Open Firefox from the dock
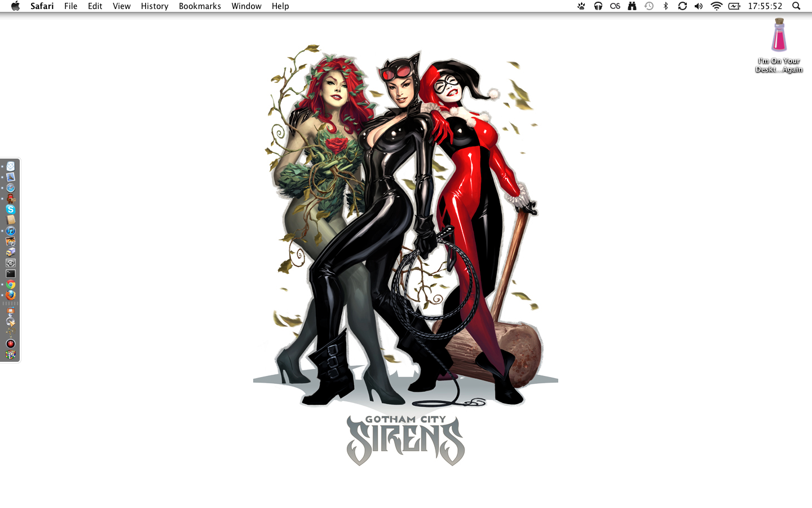The image size is (812, 508). point(10,295)
